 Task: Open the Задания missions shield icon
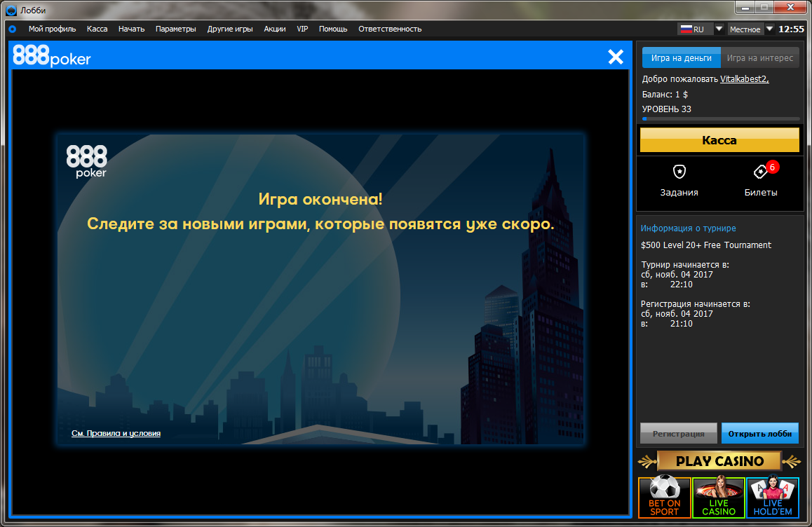[x=679, y=172]
